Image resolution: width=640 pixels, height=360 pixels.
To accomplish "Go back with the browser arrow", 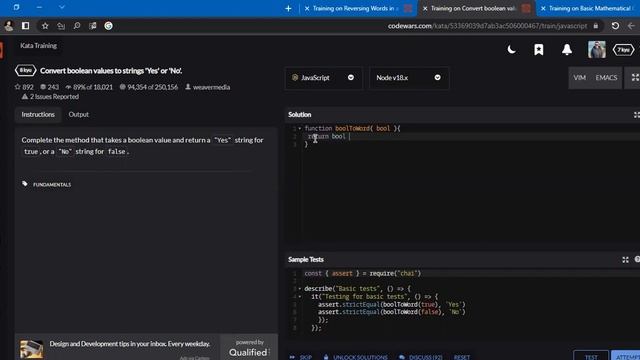I will (631, 26).
